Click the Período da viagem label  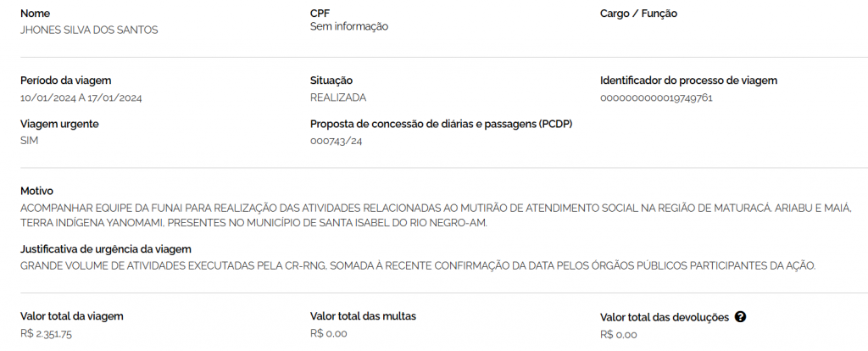point(66,81)
